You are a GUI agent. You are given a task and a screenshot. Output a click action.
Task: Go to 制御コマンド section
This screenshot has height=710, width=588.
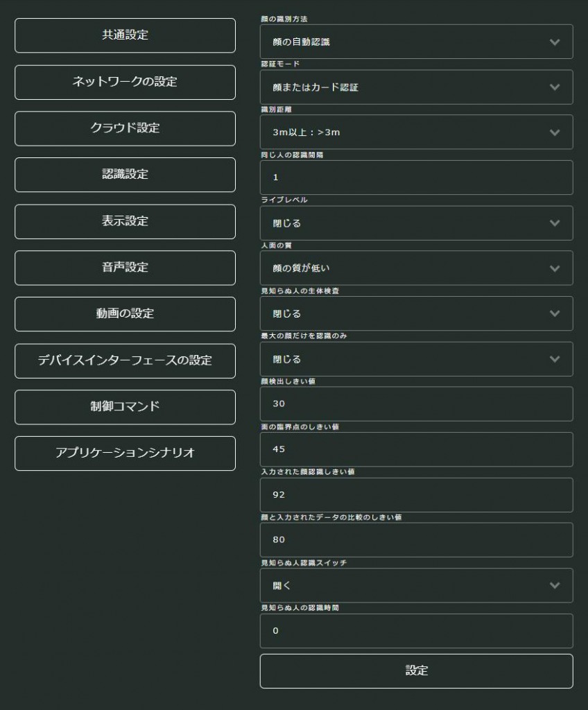[x=125, y=407]
